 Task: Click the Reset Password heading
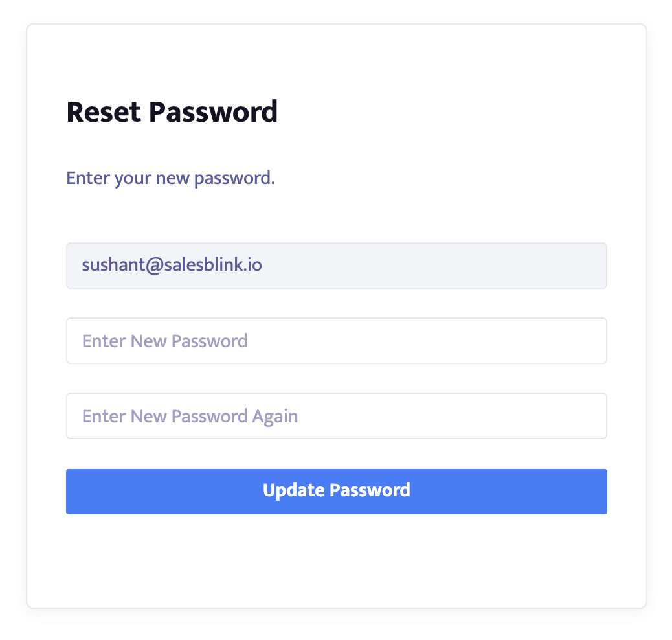(172, 112)
